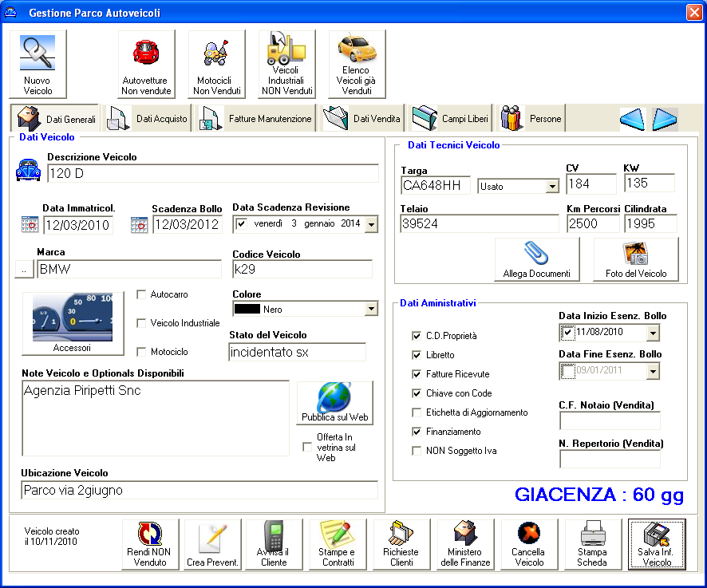
Task: Click N. Repertorio (Vendita) field
Action: (610, 459)
